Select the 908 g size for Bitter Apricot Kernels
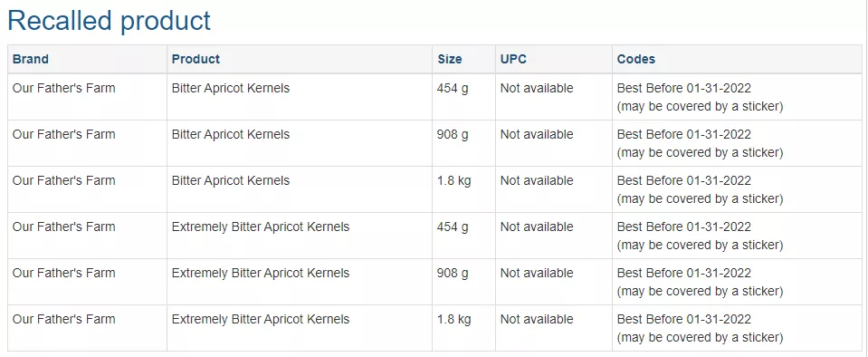Viewport: 868px width, 357px height. click(453, 134)
